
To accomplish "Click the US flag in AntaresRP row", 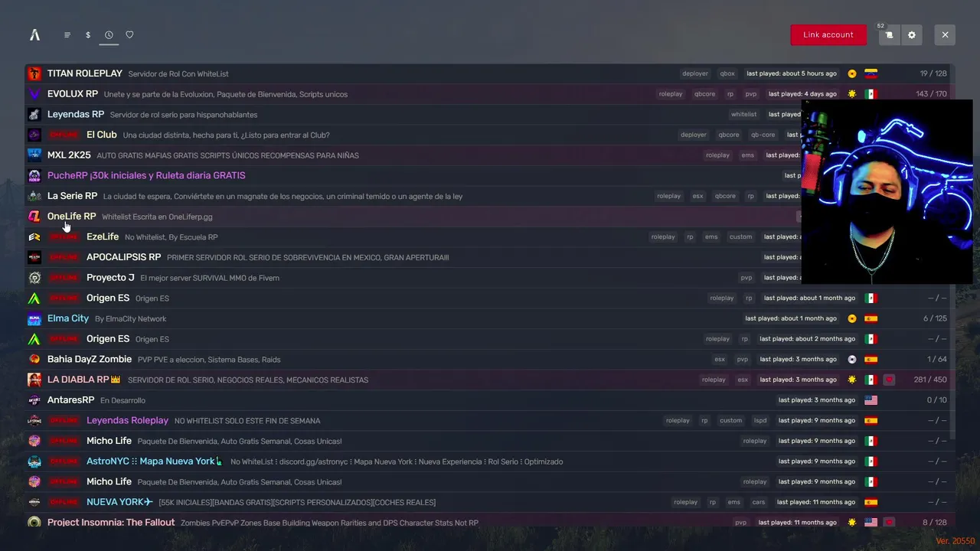I will 871,400.
